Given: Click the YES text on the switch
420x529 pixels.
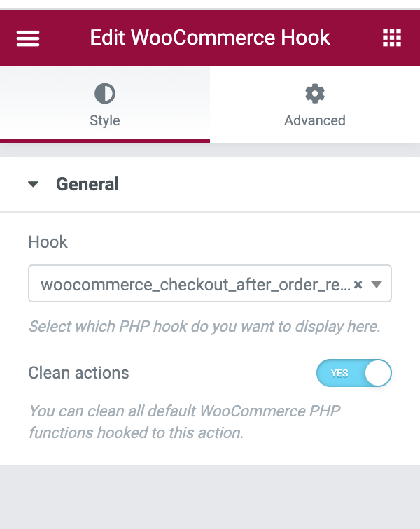Looking at the screenshot, I should (x=339, y=374).
